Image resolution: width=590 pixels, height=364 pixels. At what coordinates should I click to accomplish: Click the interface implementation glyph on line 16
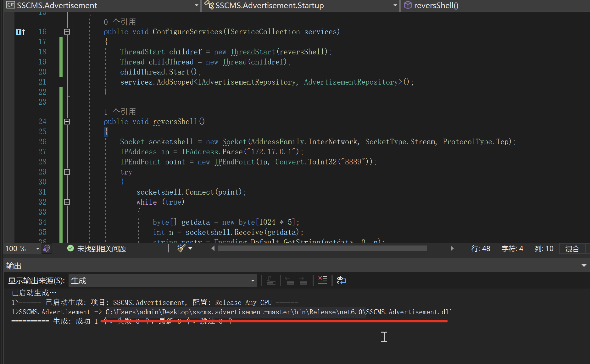[x=20, y=32]
